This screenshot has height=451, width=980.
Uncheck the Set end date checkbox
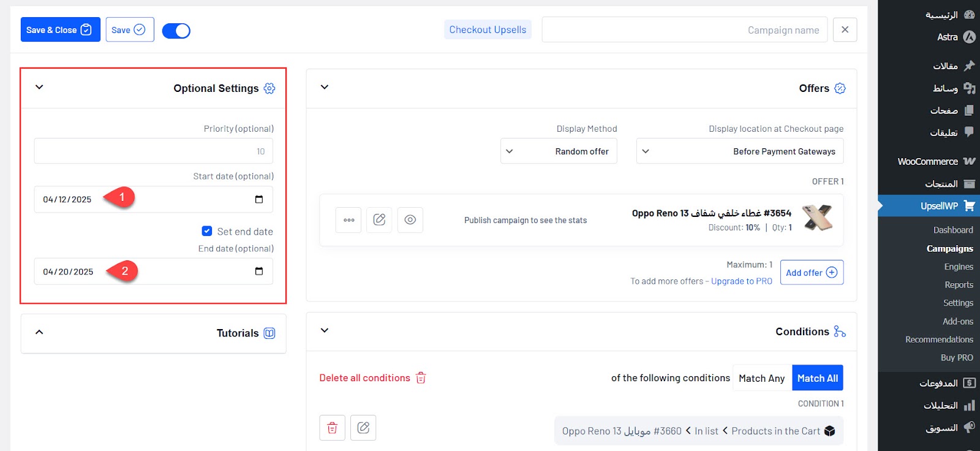207,231
